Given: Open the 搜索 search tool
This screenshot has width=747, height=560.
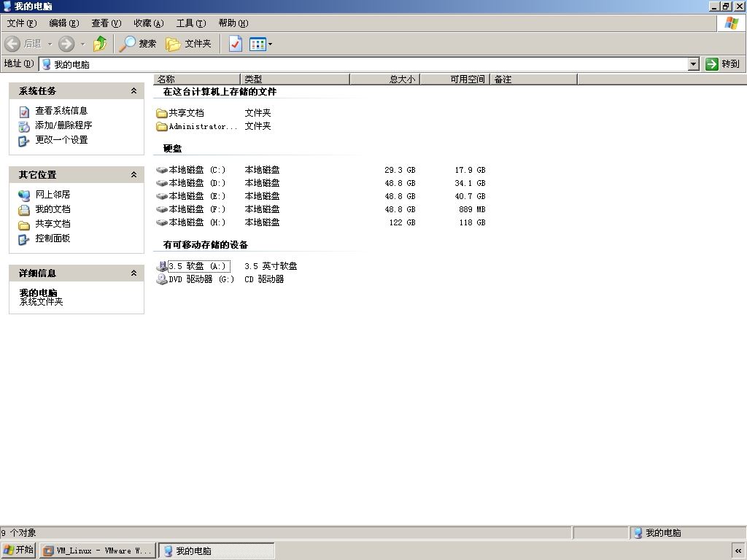Looking at the screenshot, I should [138, 44].
